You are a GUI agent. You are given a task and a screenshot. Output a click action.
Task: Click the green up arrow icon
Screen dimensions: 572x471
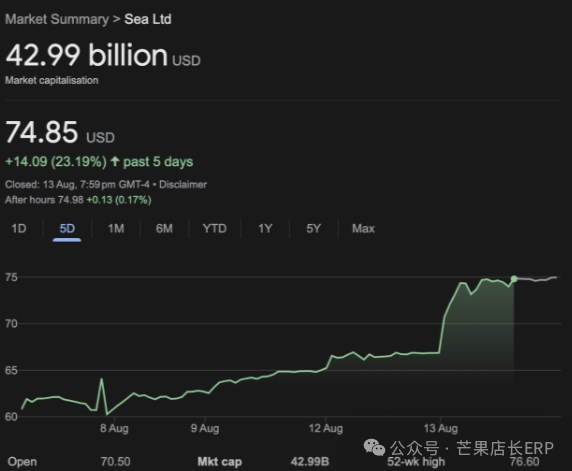point(115,161)
